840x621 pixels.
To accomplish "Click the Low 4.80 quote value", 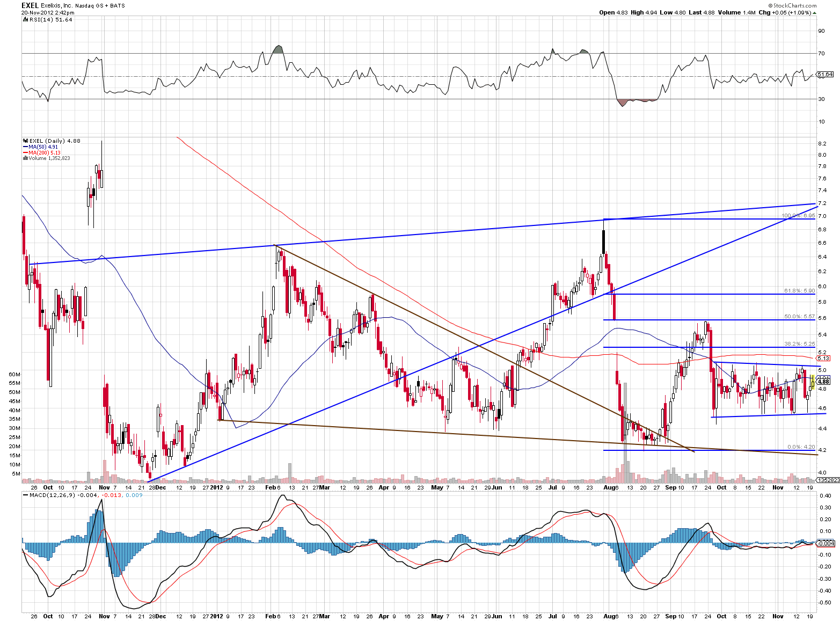I will point(672,12).
